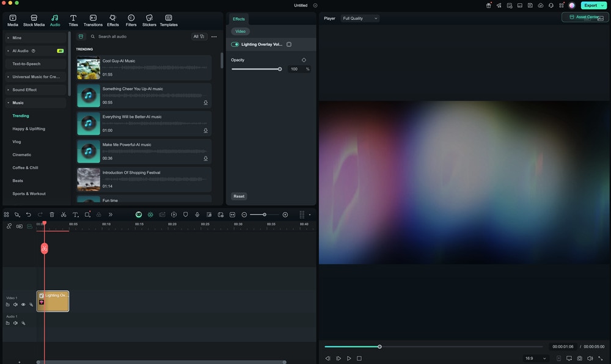Select the text tool in timeline toolbar

pos(76,214)
